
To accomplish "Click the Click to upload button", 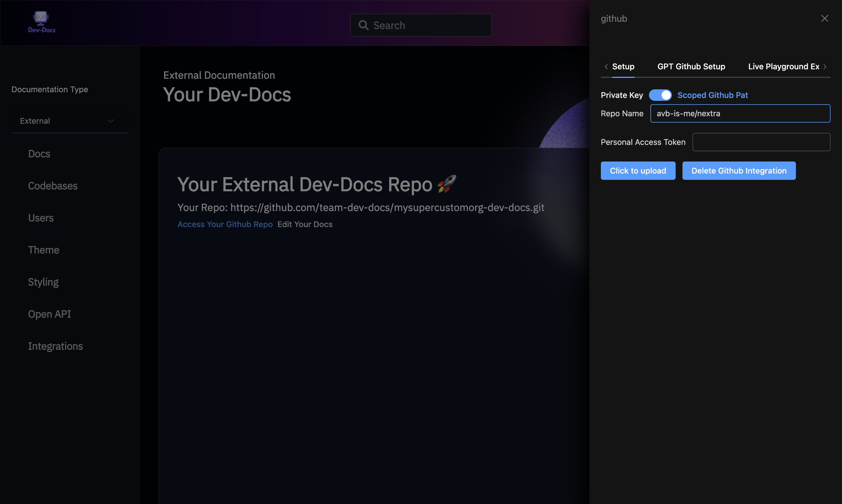I will click(638, 170).
